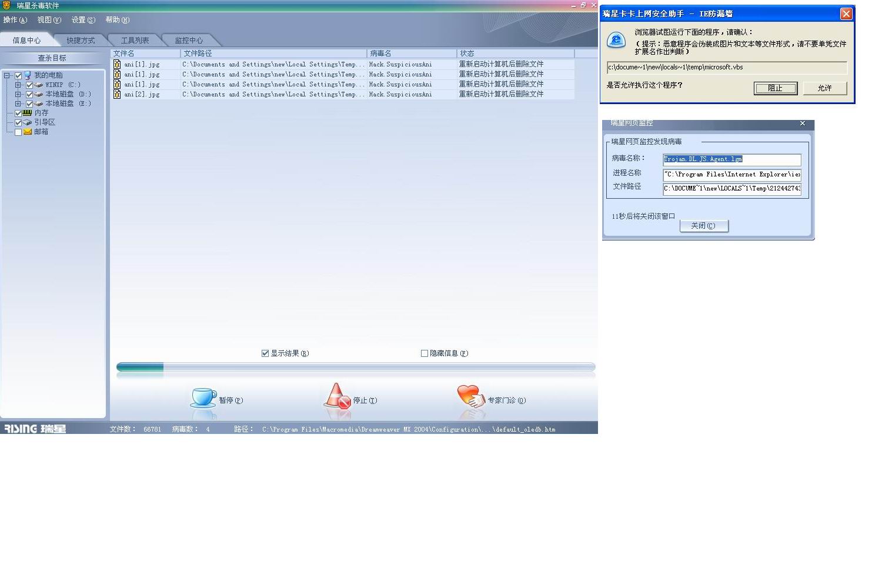Image resolution: width=882 pixels, height=588 pixels.
Task: Uncheck the 本地磁盘 (D:) checkbox
Action: tap(29, 95)
